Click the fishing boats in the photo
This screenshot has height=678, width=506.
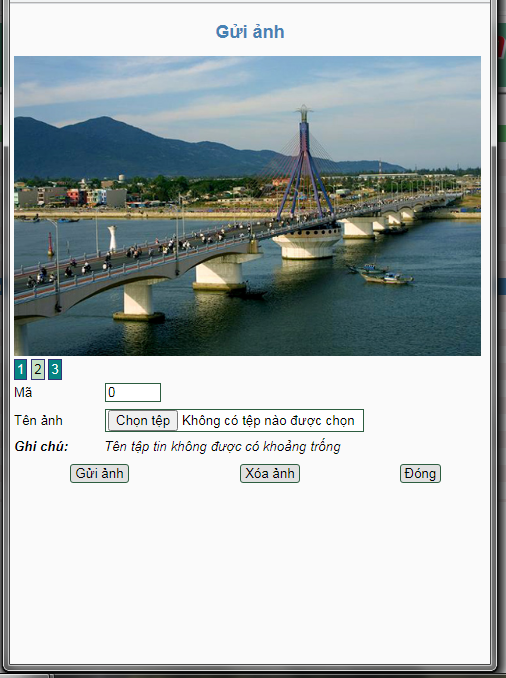[381, 273]
